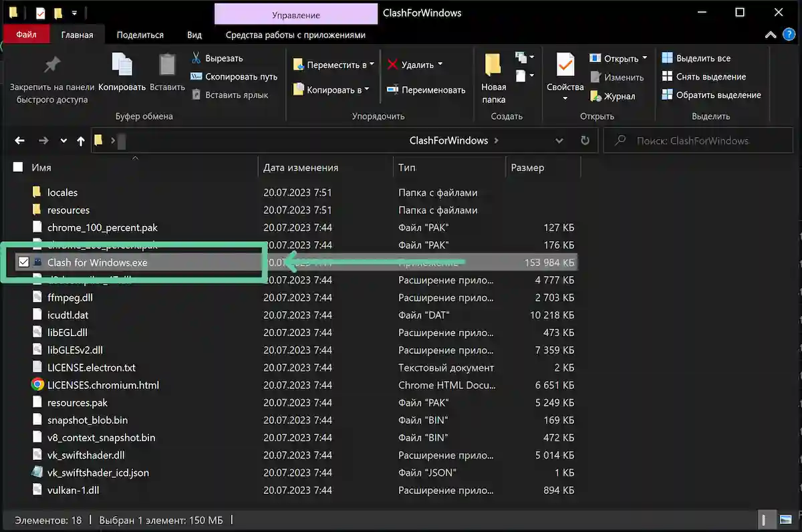Open the Удалить (Delete) dropdown arrow

click(440, 65)
